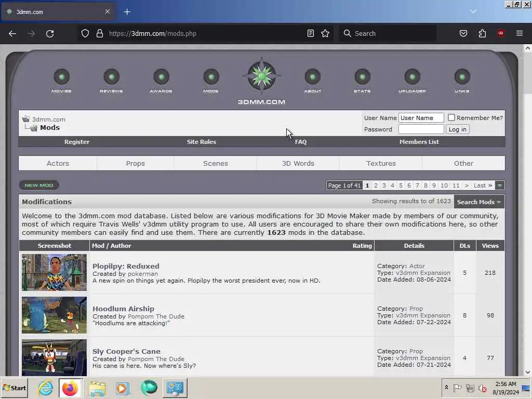Open Hoodlum Airship screenshot thumbnail

(x=54, y=315)
